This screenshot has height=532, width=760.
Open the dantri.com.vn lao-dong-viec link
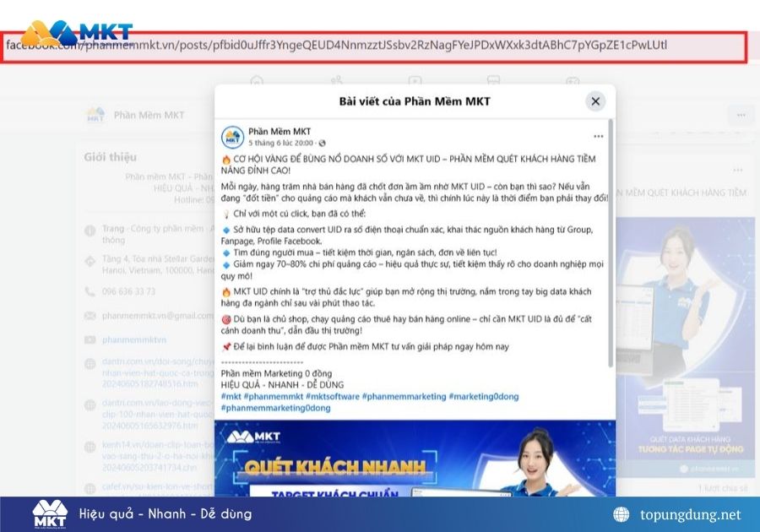point(158,415)
